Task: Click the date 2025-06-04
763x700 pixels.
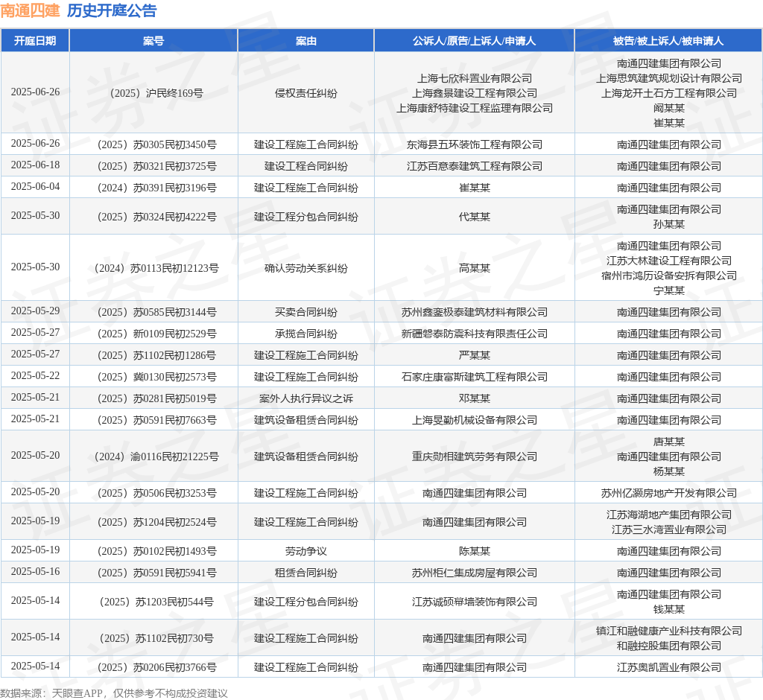Action: pyautogui.click(x=35, y=186)
